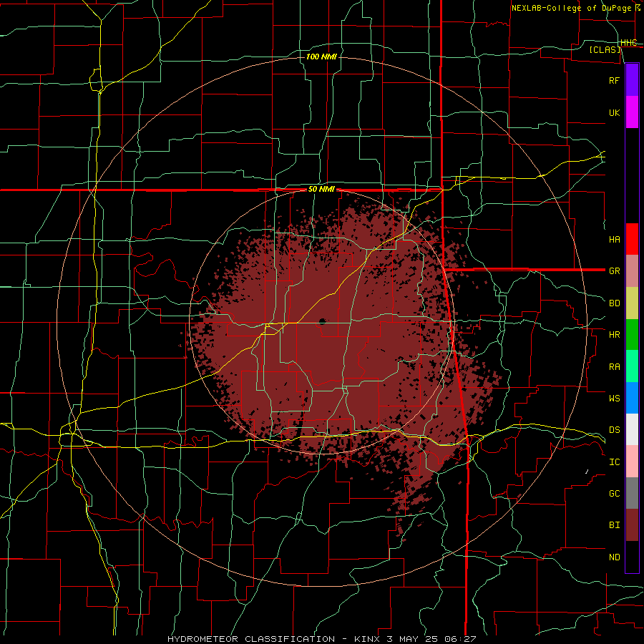Click the Hydrometeor Classification KINX caption
Screen dimensions: 644x644
(321, 639)
